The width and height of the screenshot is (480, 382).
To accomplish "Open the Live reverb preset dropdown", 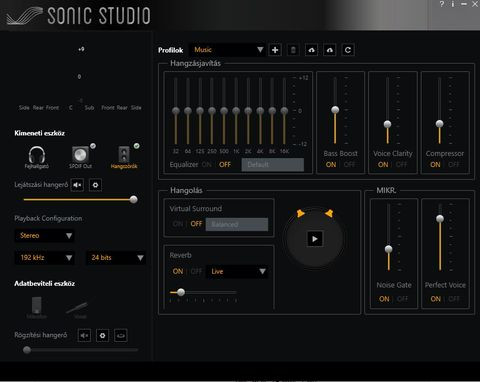I will tap(237, 271).
